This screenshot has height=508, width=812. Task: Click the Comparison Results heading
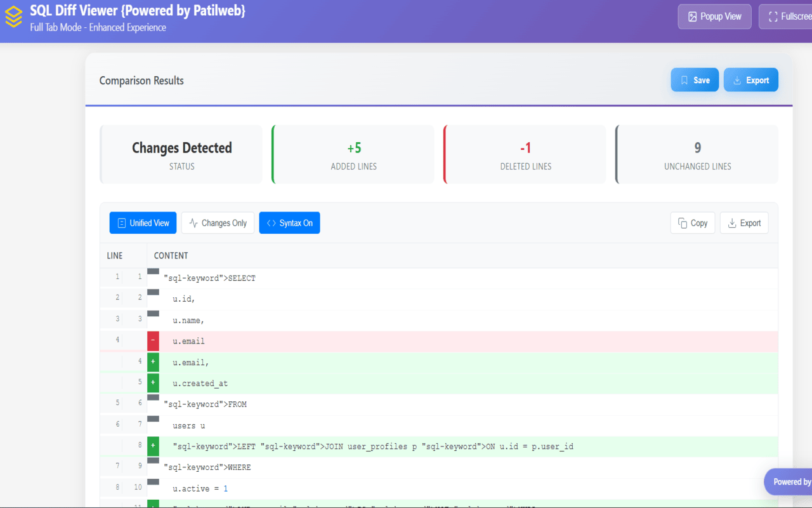[141, 81]
